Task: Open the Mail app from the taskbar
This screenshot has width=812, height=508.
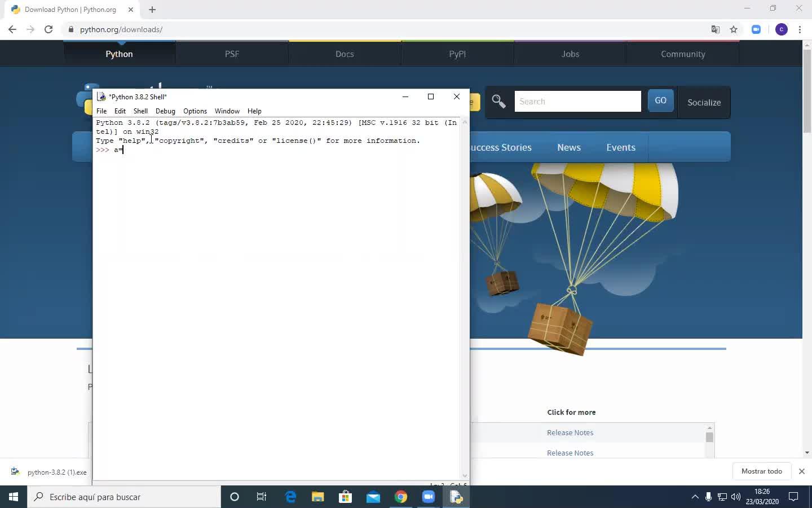Action: pyautogui.click(x=373, y=497)
